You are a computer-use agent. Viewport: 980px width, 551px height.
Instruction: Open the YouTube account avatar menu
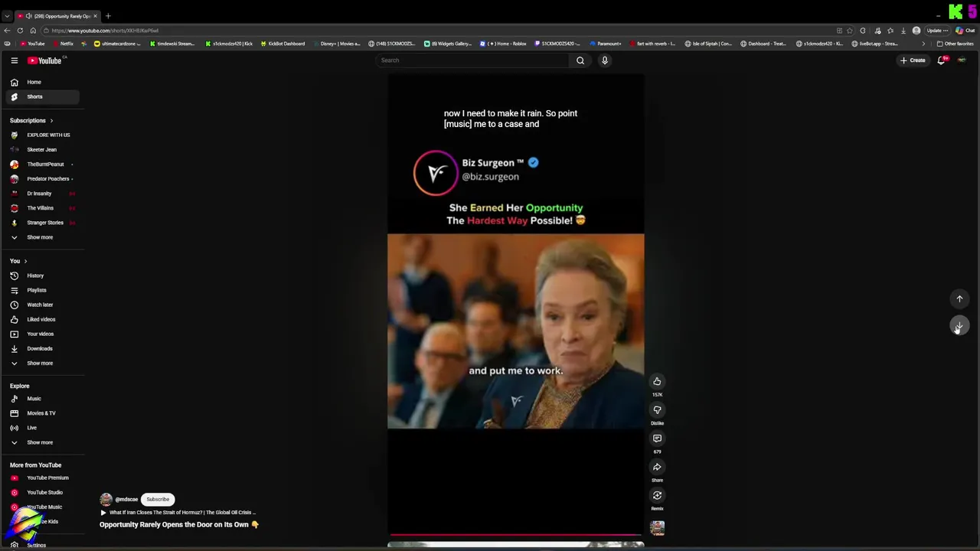click(x=962, y=60)
